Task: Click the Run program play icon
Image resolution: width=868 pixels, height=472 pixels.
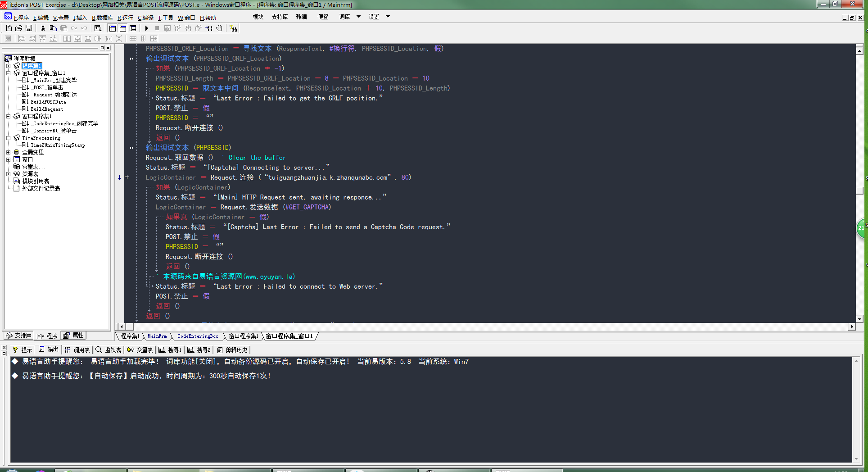Action: [146, 28]
